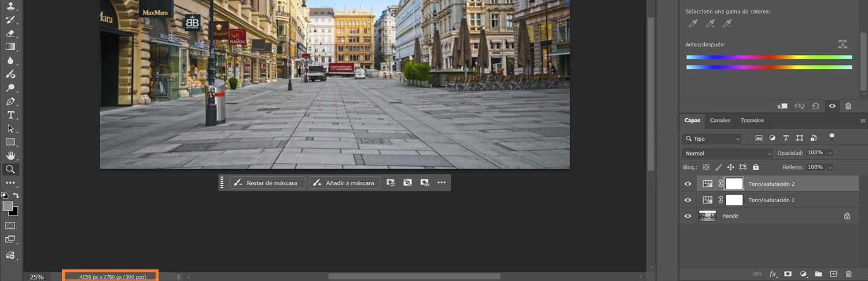Switch to the Capas tab
This screenshot has height=281, width=868.
pyautogui.click(x=692, y=121)
